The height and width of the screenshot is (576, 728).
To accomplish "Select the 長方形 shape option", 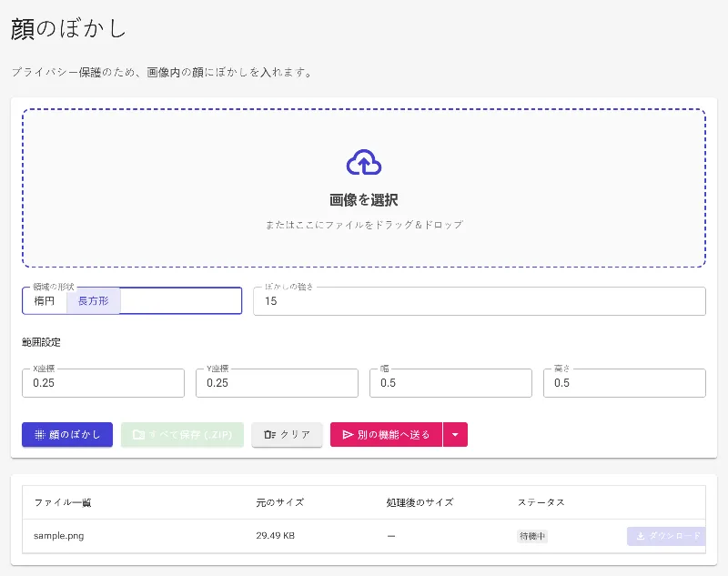I will (x=94, y=301).
